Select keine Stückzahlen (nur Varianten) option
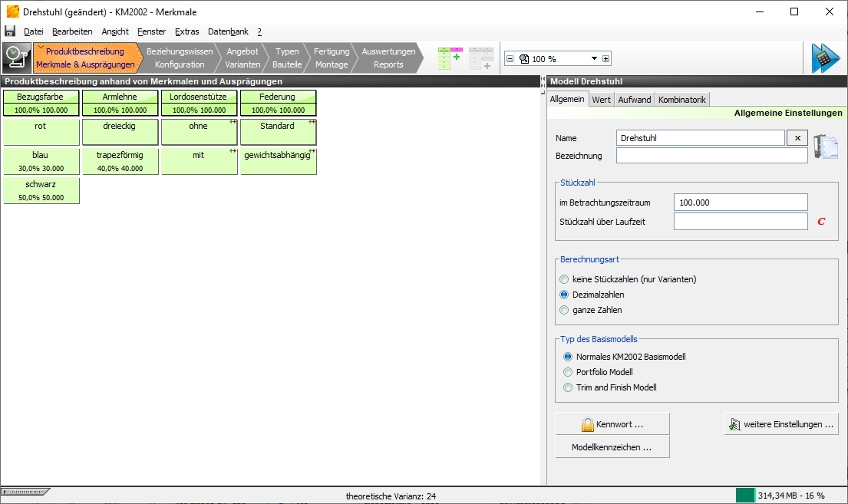The image size is (848, 504). [x=565, y=279]
